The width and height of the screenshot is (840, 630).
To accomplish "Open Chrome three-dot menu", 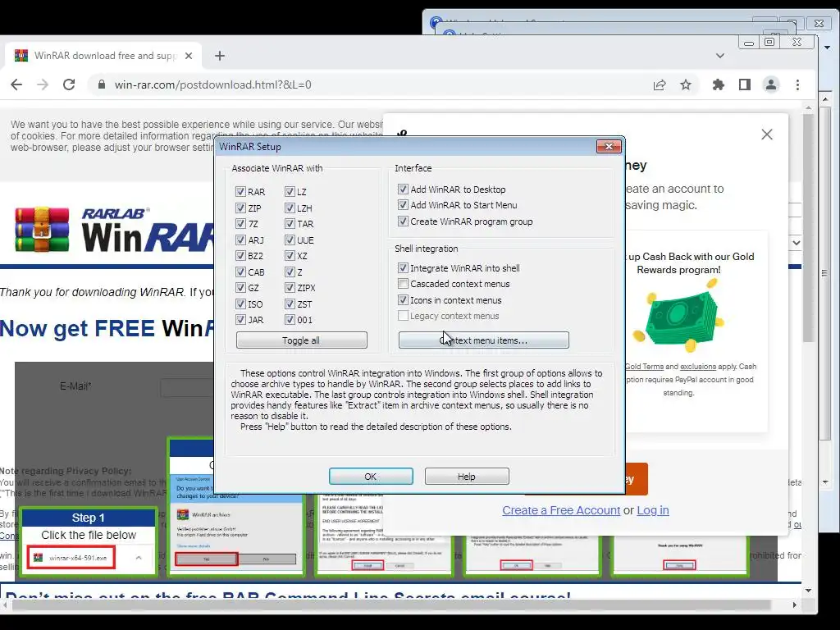I will point(797,84).
